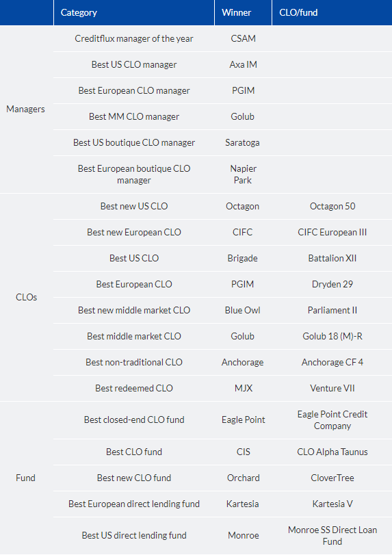Select the CLOs group label
Viewport: 392px width, 555px height.
[x=26, y=297]
